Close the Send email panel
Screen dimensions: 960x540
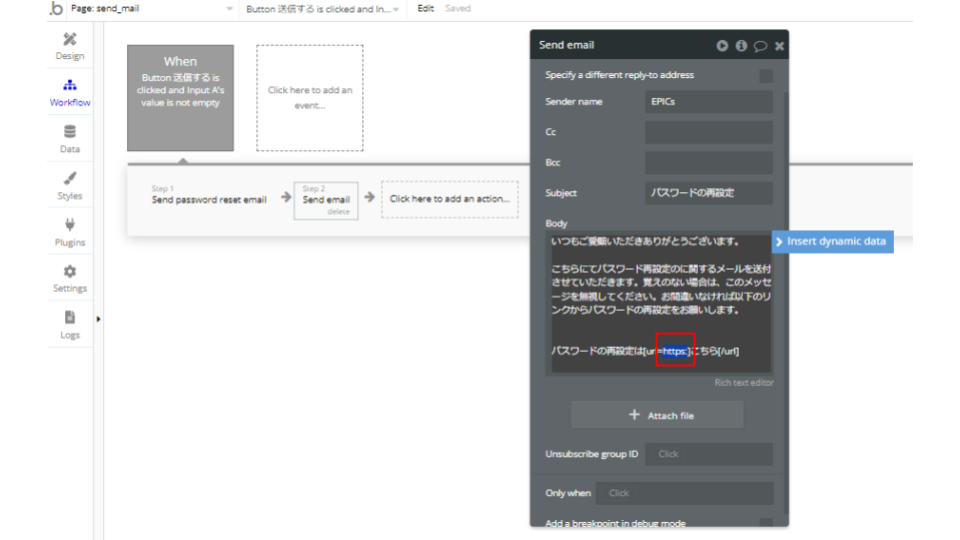[779, 46]
